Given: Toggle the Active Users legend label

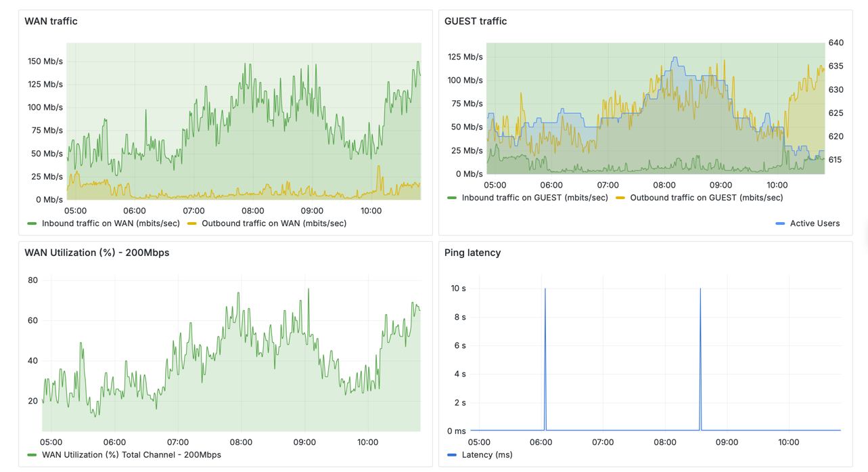Looking at the screenshot, I should 815,223.
